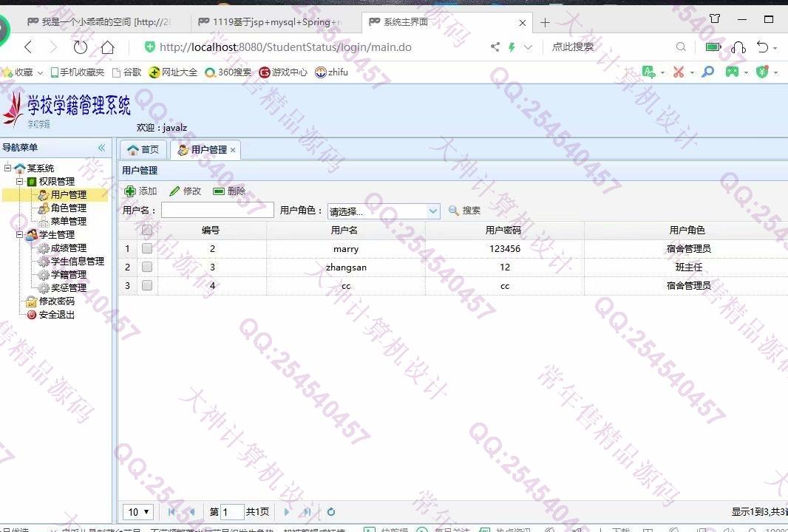Go to last page in pagination
The image size is (788, 532).
point(307,512)
